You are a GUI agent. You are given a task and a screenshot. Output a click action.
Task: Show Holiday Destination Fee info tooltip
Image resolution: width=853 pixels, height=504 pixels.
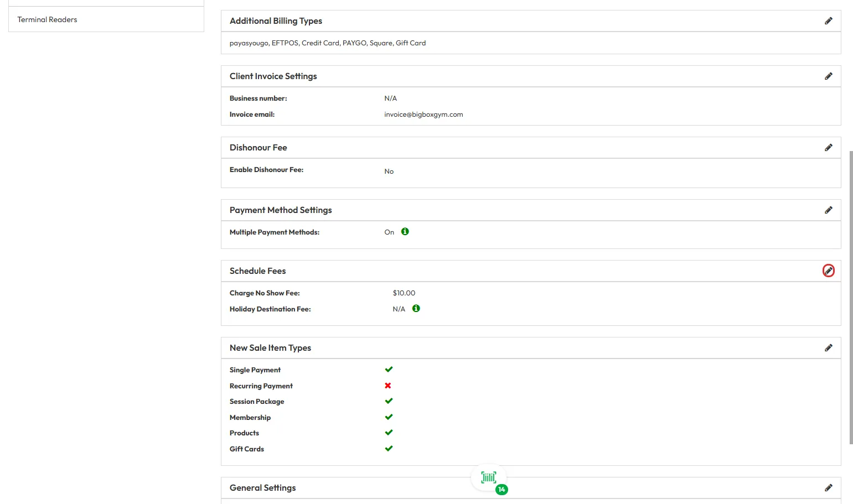(x=416, y=309)
